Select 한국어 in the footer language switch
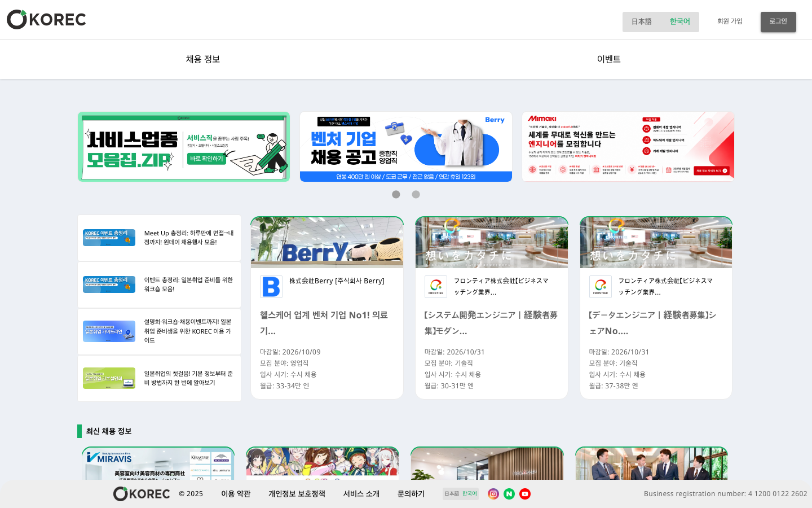This screenshot has height=508, width=812. click(470, 494)
